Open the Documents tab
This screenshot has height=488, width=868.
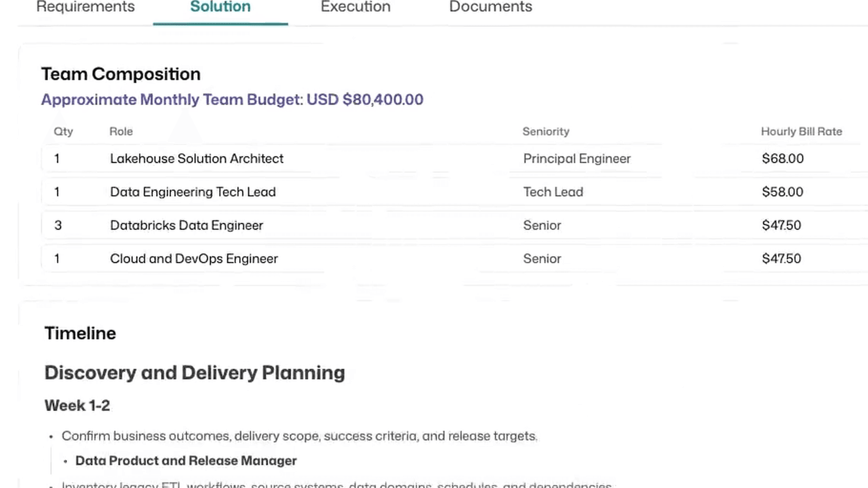[x=490, y=7]
